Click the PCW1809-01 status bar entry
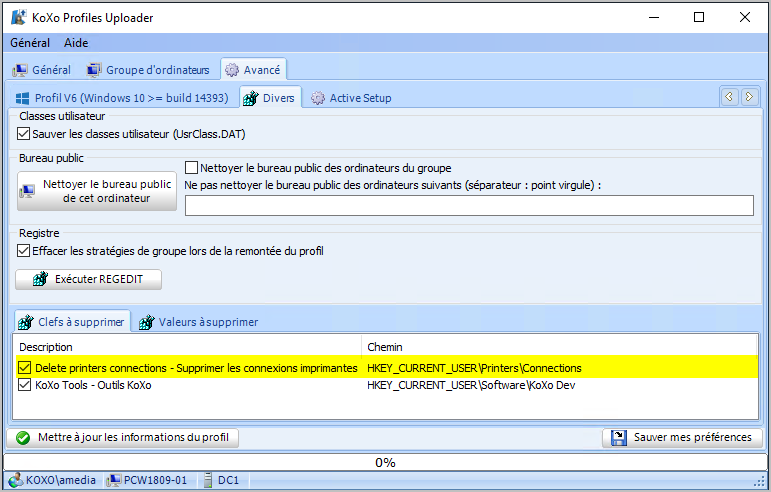The width and height of the screenshot is (771, 492). [155, 480]
